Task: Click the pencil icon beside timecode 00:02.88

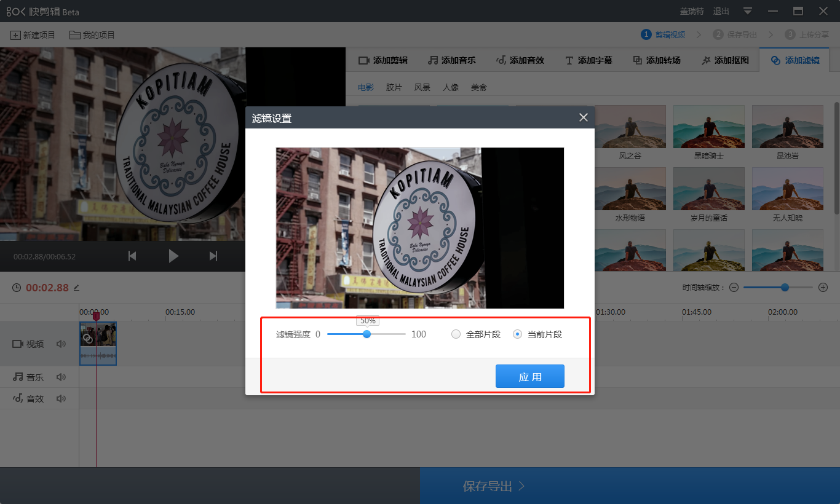Action: click(x=77, y=288)
